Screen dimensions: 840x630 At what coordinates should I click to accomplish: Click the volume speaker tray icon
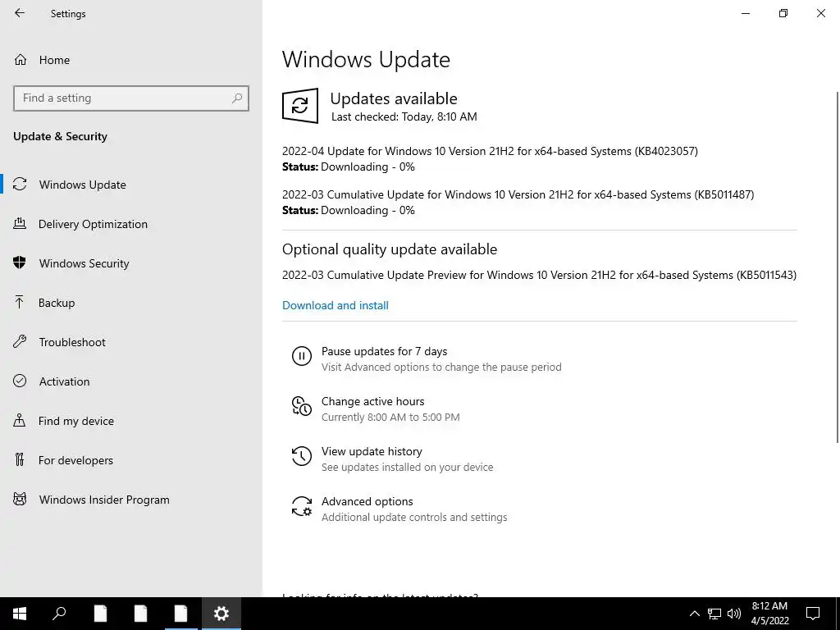pos(734,614)
